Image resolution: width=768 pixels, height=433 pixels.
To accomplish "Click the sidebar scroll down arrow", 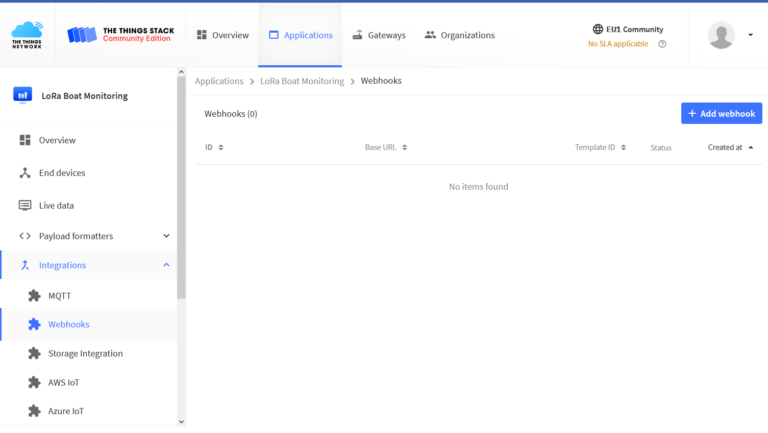I will [x=181, y=422].
